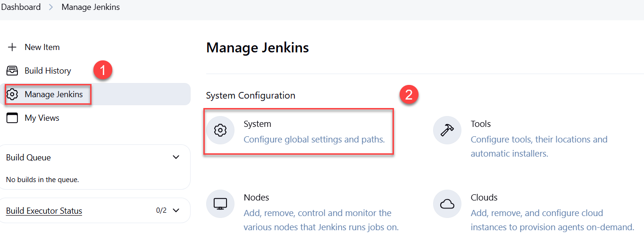Click the System gear circle icon
Viewport: 644px width, 242px height.
[220, 130]
